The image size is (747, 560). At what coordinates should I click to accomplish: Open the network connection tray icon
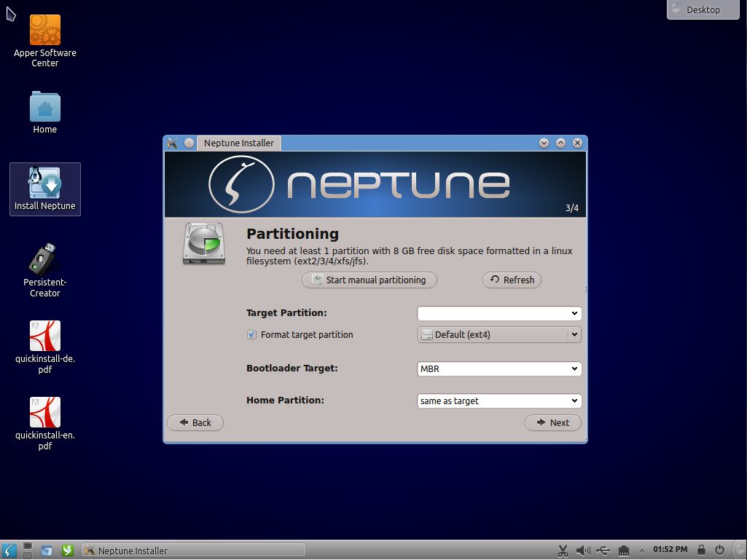pyautogui.click(x=624, y=551)
